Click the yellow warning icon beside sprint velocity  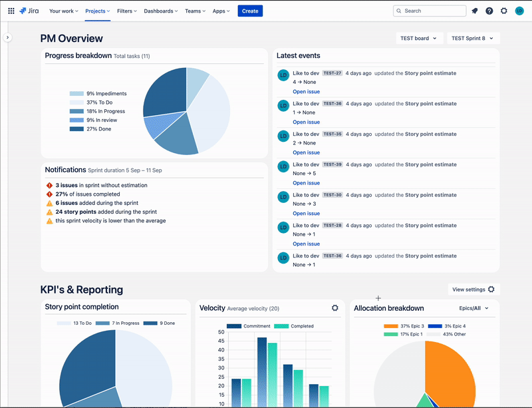tap(49, 221)
